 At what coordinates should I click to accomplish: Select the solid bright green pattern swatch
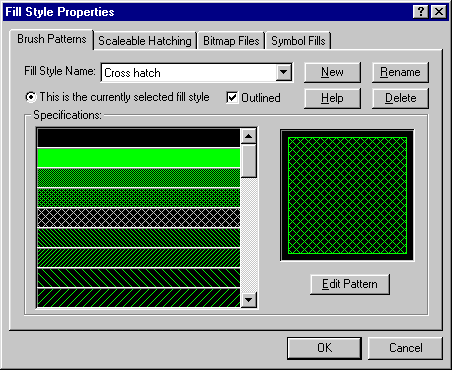(139, 158)
